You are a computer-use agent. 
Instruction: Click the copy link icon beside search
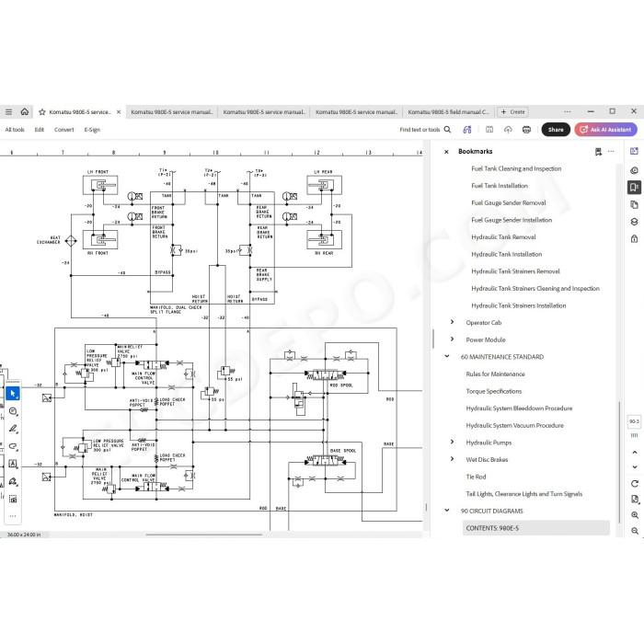467,130
